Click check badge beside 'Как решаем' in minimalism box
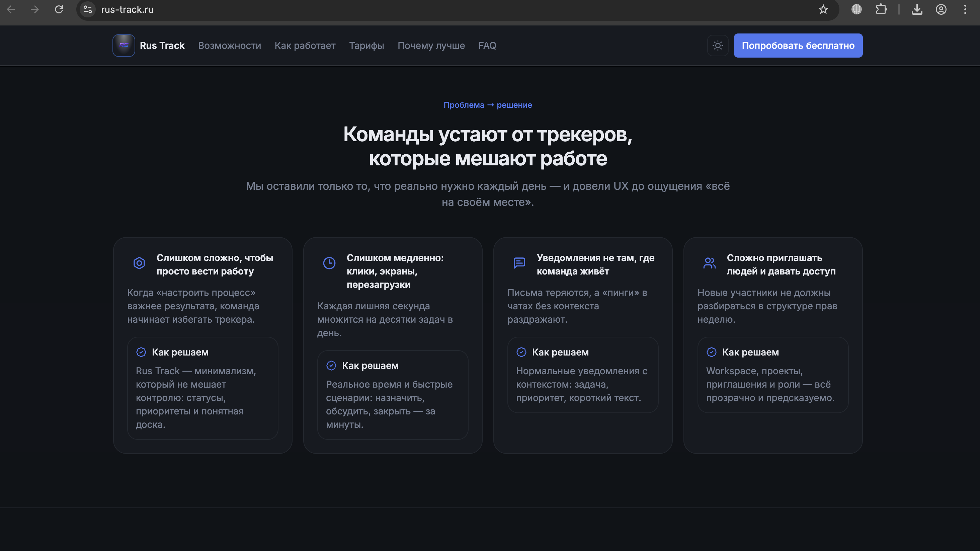This screenshot has height=551, width=980. point(141,352)
